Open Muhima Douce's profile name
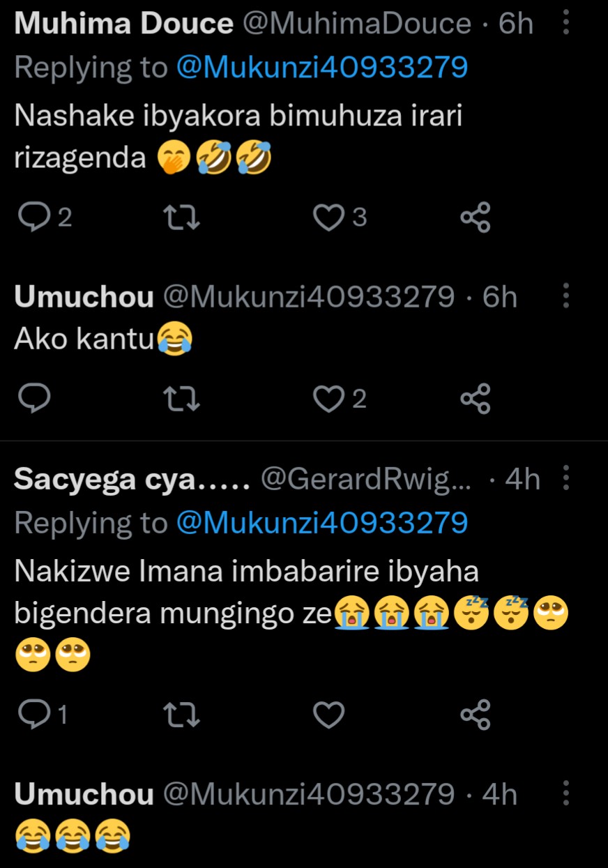The width and height of the screenshot is (608, 868). (x=123, y=24)
